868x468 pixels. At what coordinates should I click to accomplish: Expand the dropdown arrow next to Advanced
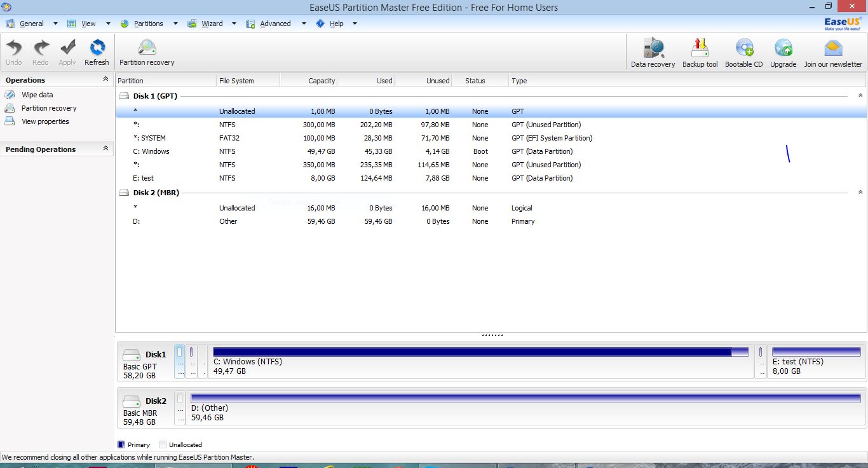coord(304,24)
